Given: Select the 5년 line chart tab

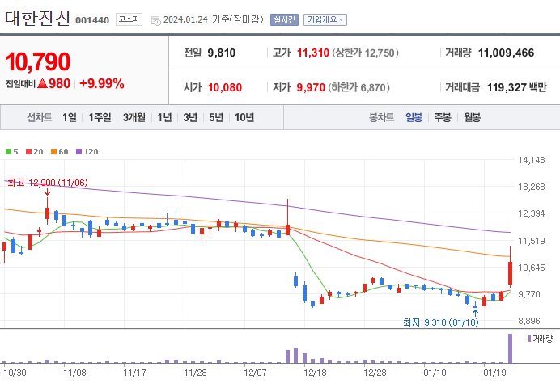Looking at the screenshot, I should pos(216,117).
